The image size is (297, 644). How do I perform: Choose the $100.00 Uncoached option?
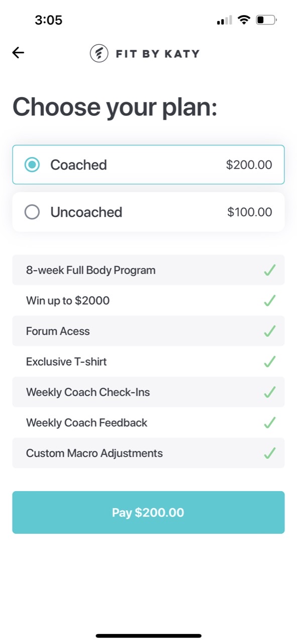148,212
